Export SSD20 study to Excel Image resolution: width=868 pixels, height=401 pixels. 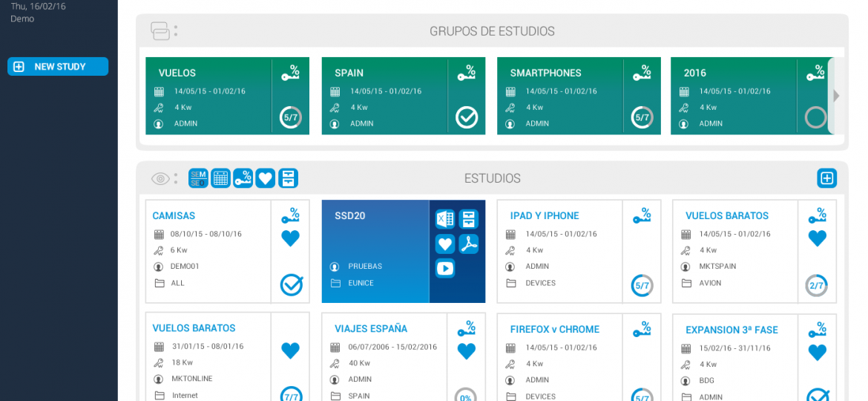[x=445, y=219]
